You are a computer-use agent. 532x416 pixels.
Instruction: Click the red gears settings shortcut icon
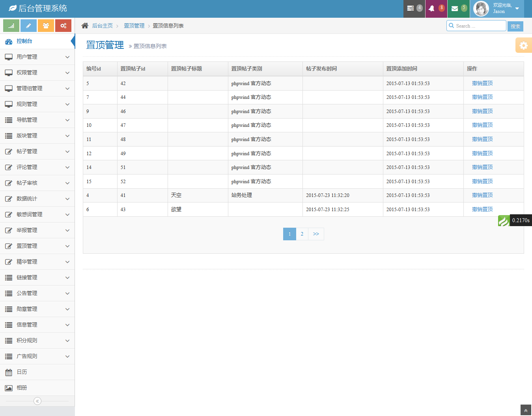[63, 26]
